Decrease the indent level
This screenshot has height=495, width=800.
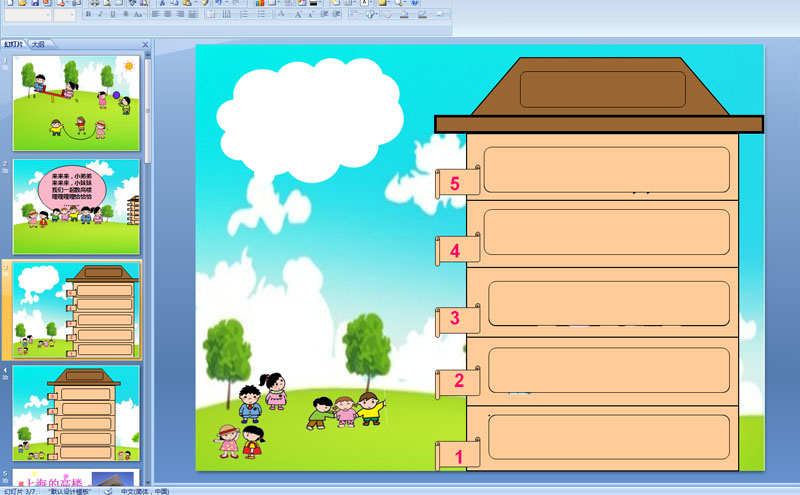tap(324, 14)
